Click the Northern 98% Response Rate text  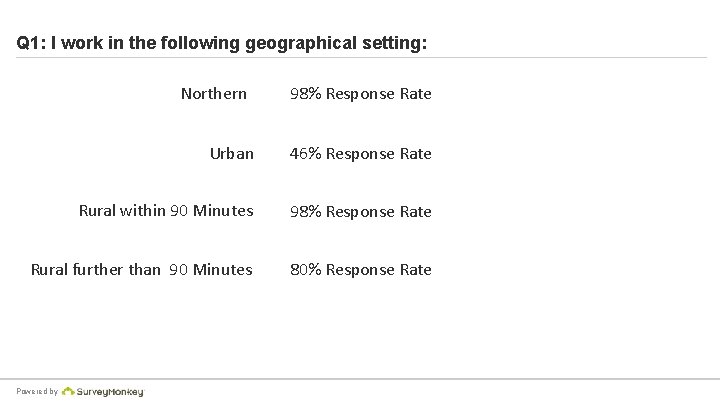(x=361, y=94)
